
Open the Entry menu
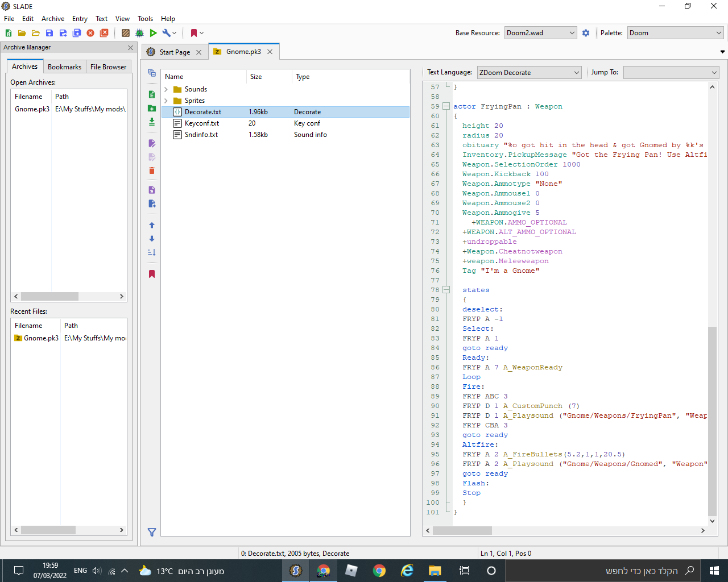(x=80, y=19)
